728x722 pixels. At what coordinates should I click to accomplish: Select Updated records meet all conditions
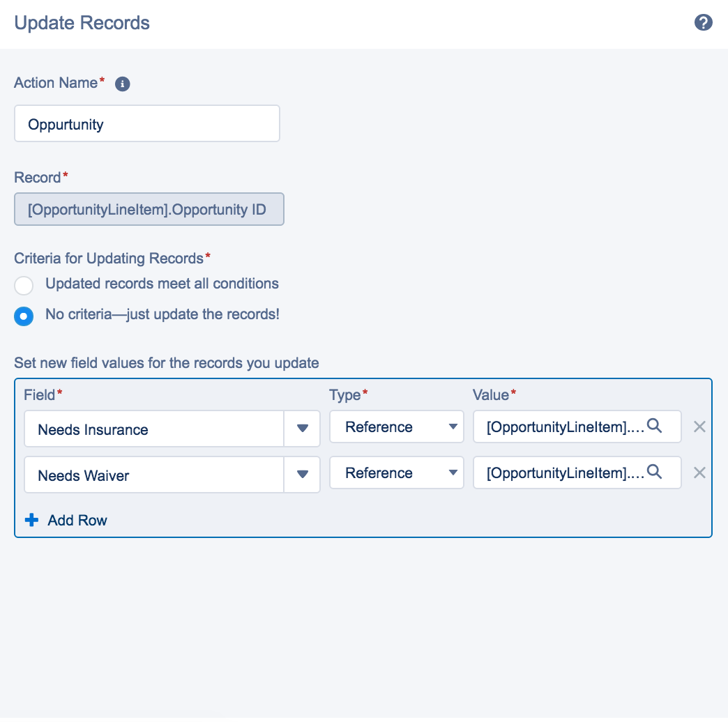[24, 285]
